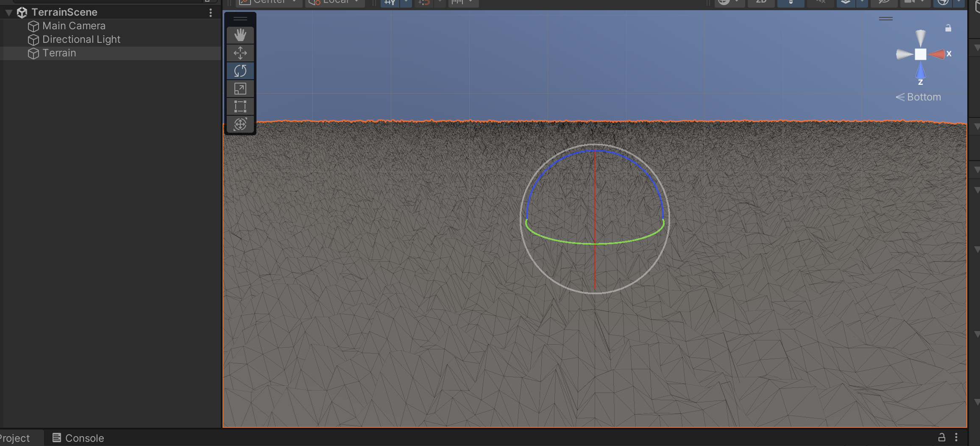
Task: Collapse the TerrainScene hierarchy arrow
Action: pos(8,12)
